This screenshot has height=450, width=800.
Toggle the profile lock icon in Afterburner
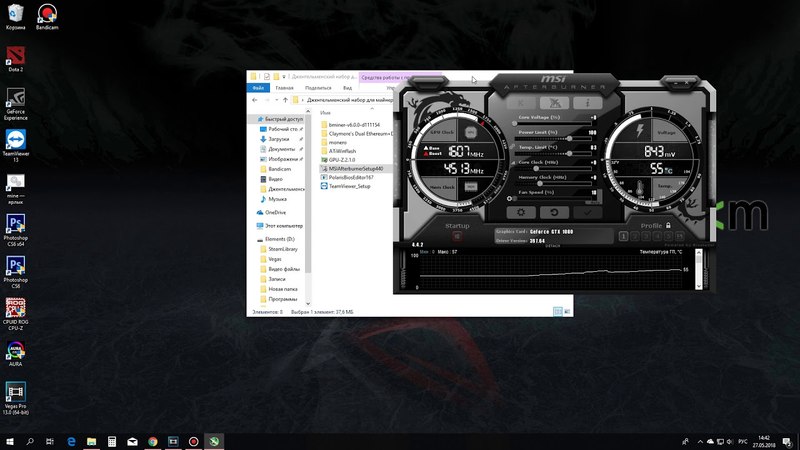point(668,225)
